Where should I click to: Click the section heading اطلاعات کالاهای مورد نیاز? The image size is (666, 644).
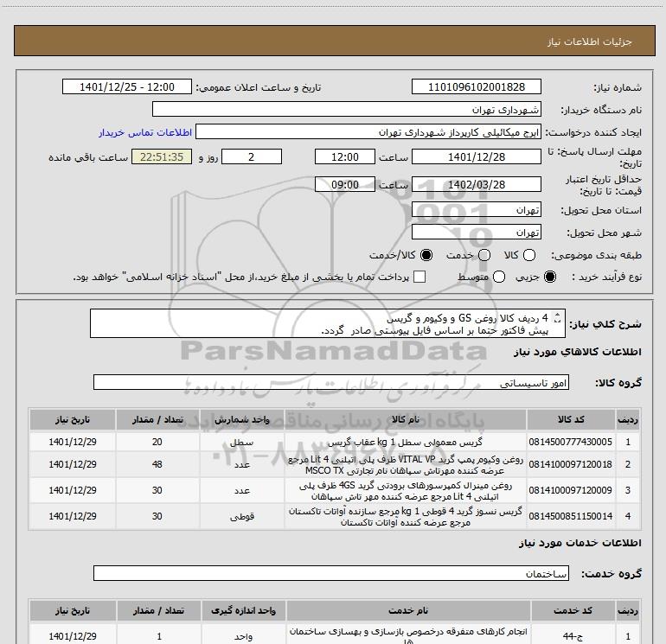pos(577,352)
